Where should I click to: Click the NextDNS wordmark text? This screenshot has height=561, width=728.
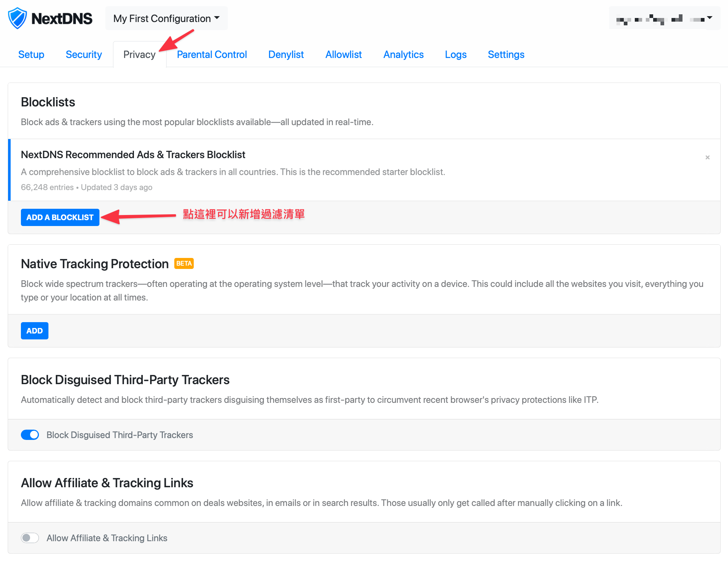(x=62, y=18)
